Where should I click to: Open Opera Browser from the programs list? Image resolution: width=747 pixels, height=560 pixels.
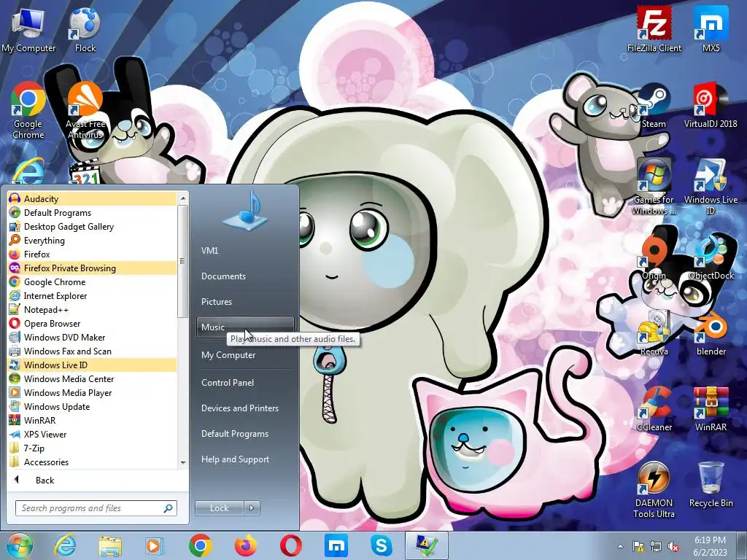coord(92,323)
